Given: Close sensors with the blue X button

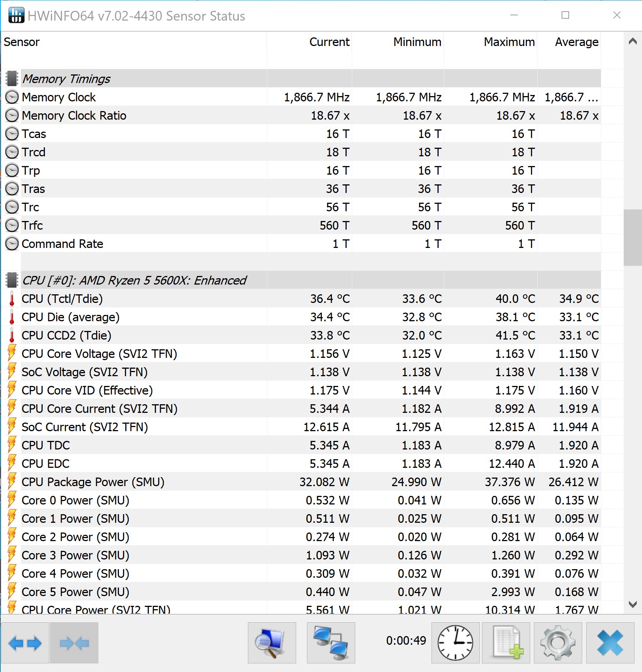Looking at the screenshot, I should (610, 643).
